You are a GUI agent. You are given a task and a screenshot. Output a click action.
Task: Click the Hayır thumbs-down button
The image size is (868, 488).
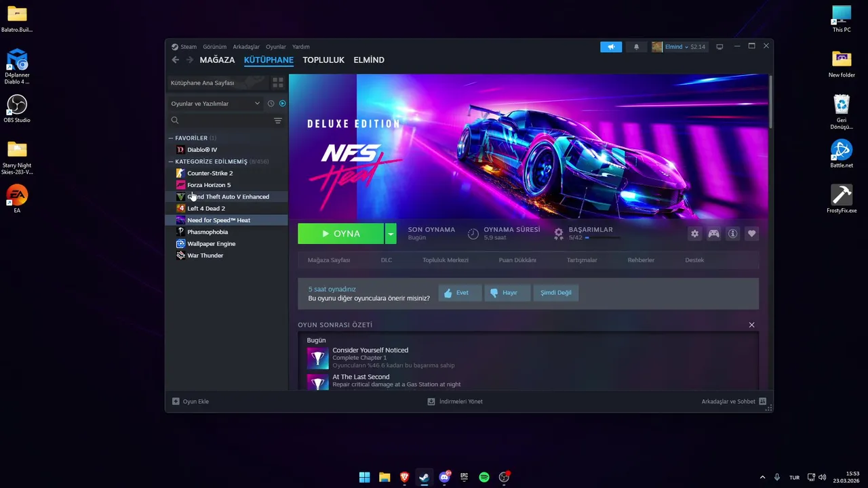click(507, 293)
